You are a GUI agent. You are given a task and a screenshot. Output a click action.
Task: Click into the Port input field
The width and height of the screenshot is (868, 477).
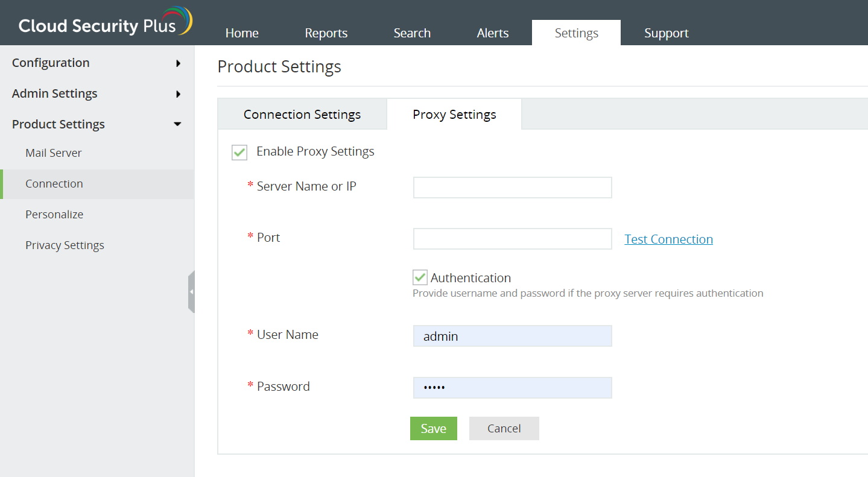click(512, 239)
